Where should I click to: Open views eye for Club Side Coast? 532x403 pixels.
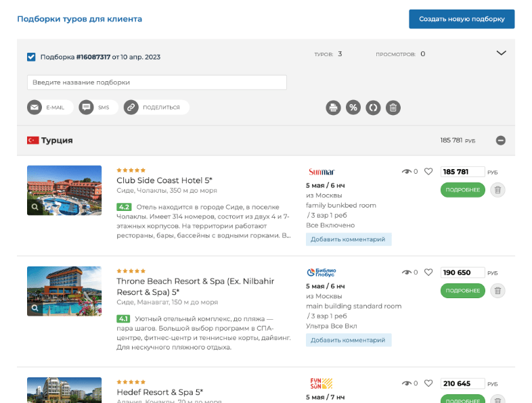pos(407,172)
